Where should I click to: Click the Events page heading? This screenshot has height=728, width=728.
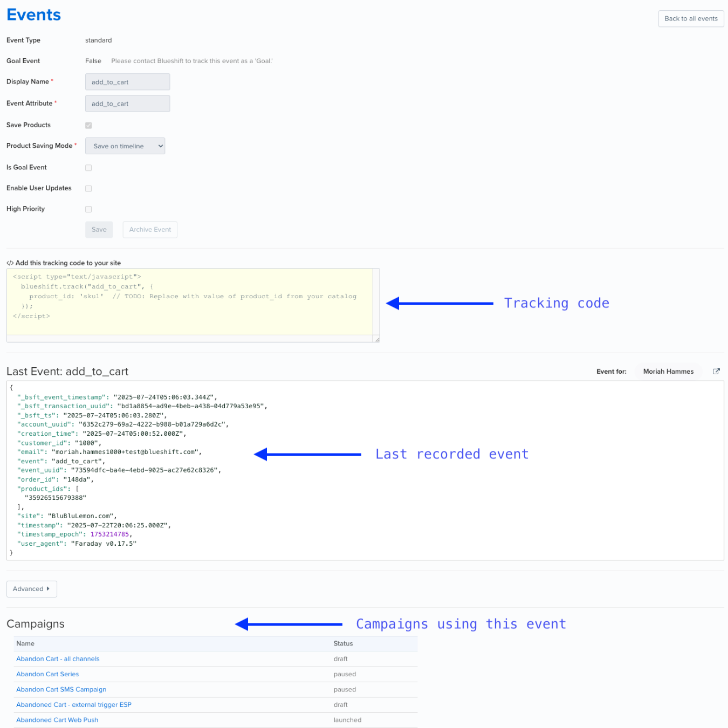[x=33, y=15]
